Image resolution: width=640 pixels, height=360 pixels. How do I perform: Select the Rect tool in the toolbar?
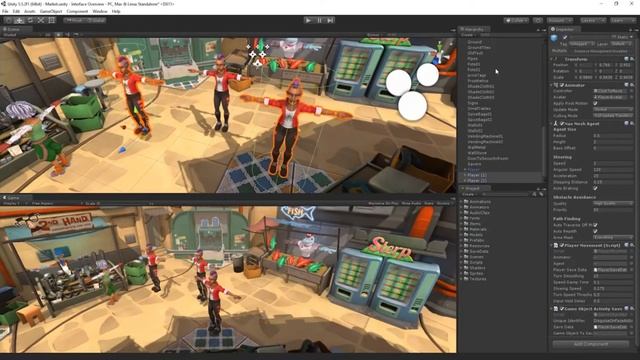tap(51, 20)
